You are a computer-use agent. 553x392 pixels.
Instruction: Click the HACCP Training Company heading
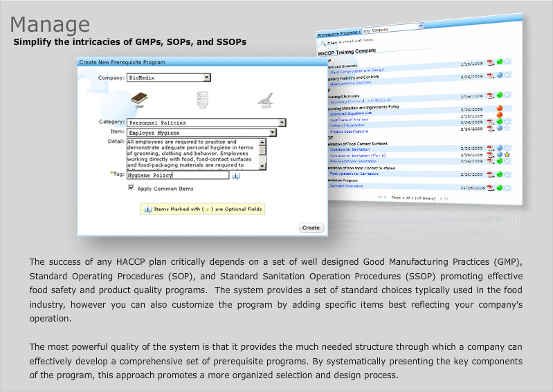tap(347, 52)
